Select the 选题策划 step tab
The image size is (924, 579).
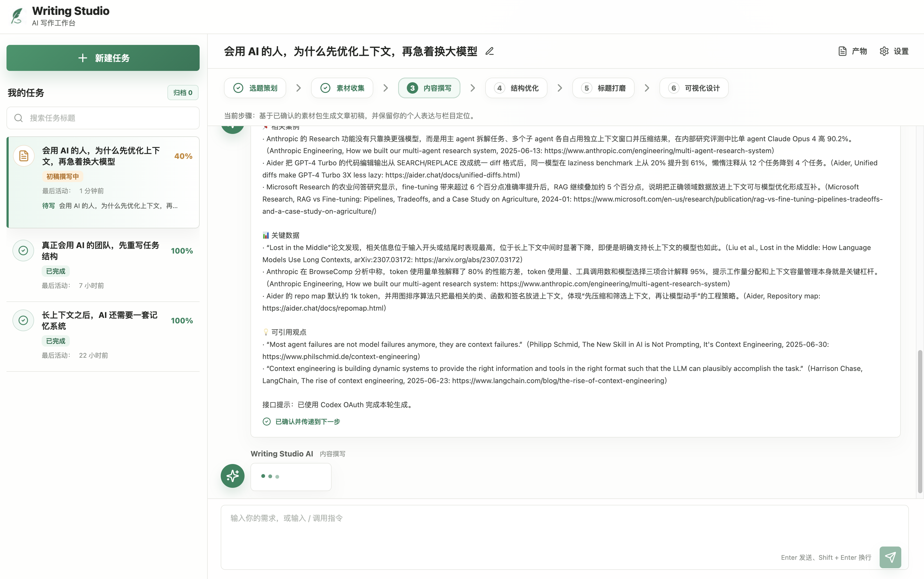pos(255,88)
